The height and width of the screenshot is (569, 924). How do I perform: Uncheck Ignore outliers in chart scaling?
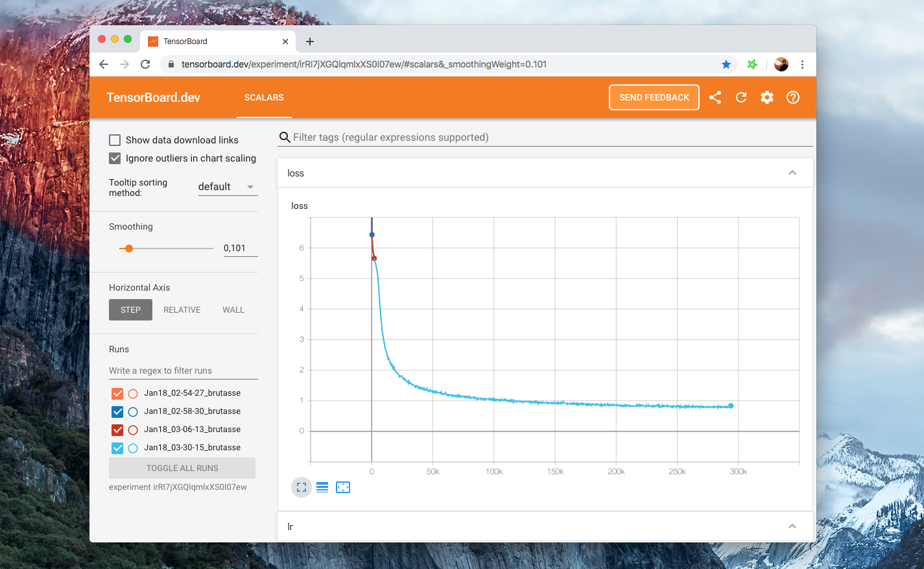click(x=115, y=158)
